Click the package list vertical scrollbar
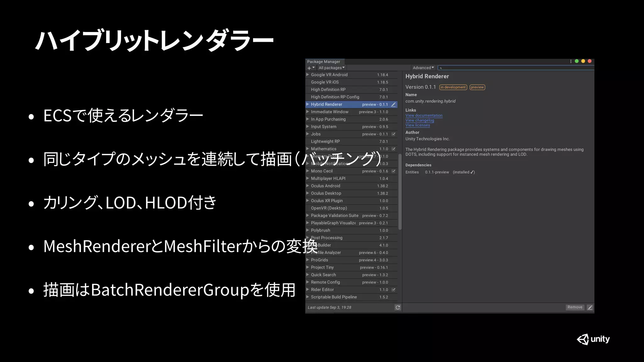This screenshot has height=362, width=644. pyautogui.click(x=400, y=192)
